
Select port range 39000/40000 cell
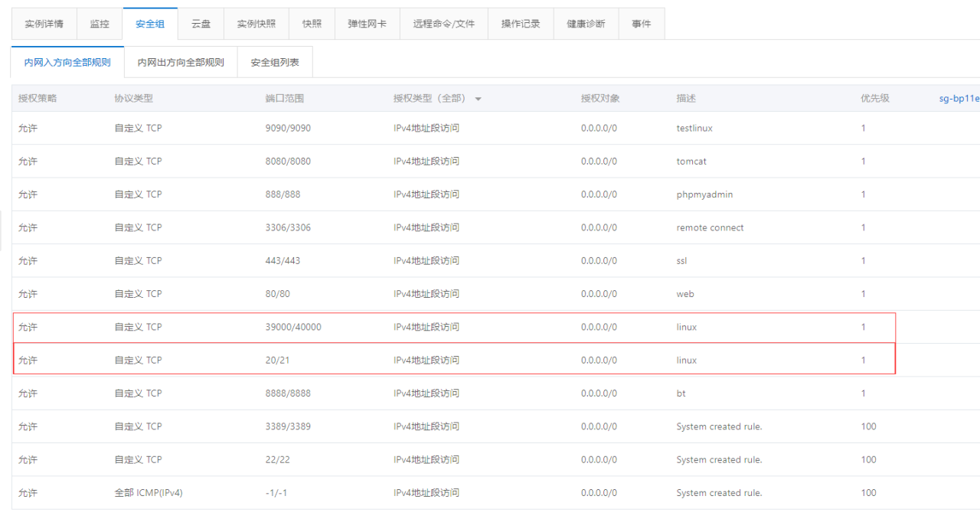coord(293,327)
